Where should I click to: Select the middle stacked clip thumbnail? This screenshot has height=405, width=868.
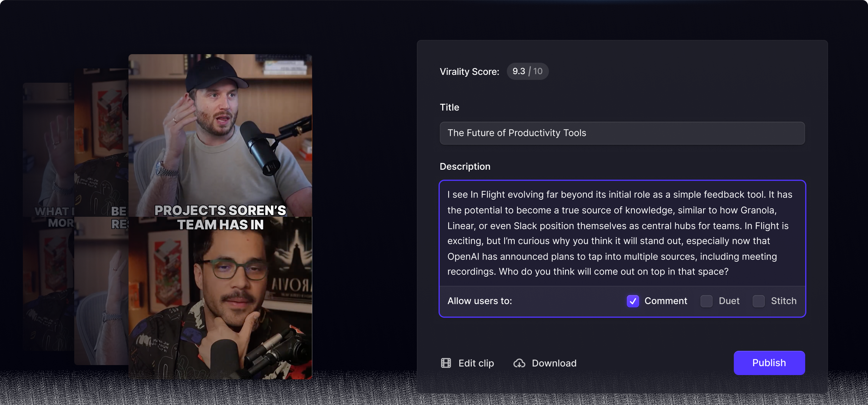tap(101, 217)
